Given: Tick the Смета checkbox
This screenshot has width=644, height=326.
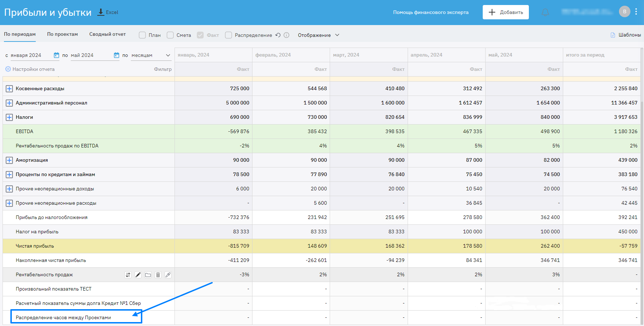Looking at the screenshot, I should pos(170,35).
